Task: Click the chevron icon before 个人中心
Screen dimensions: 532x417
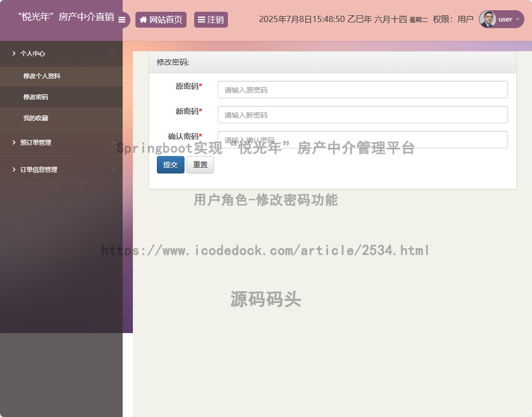Action: (x=14, y=53)
